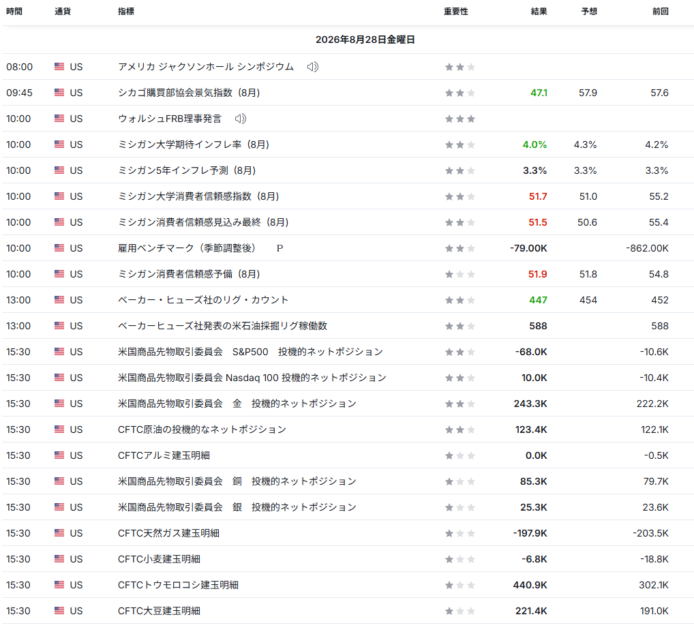694x632 pixels.
Task: Click importance stars for シカゴ購買部協会景気指数
Action: tap(460, 93)
